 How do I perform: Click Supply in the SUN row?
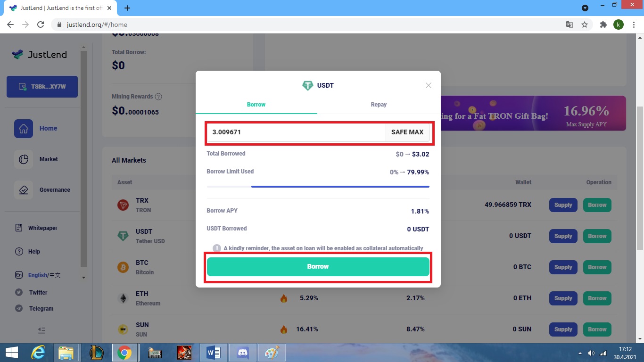(x=563, y=329)
